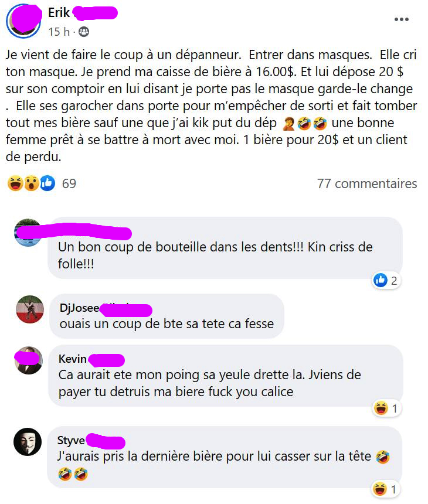Click like count on bouteille comment
Viewport: 428px width, 504px height.
(x=386, y=281)
